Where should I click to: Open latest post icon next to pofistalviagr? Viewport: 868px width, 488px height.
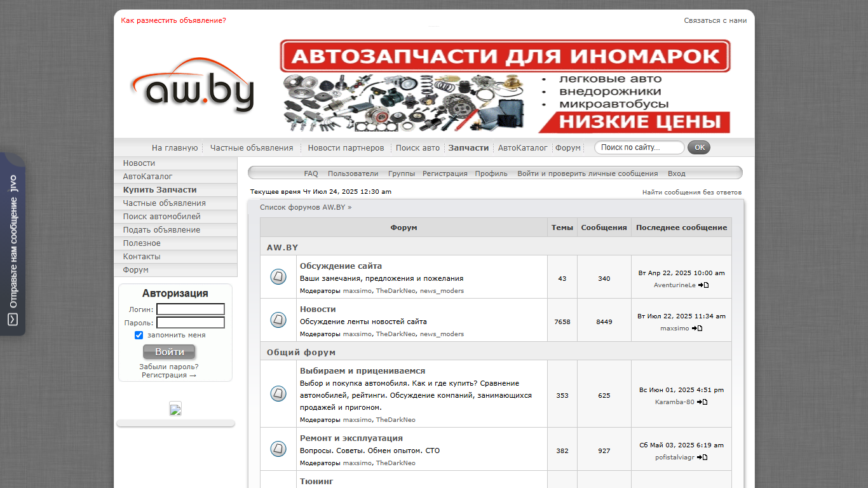point(702,457)
